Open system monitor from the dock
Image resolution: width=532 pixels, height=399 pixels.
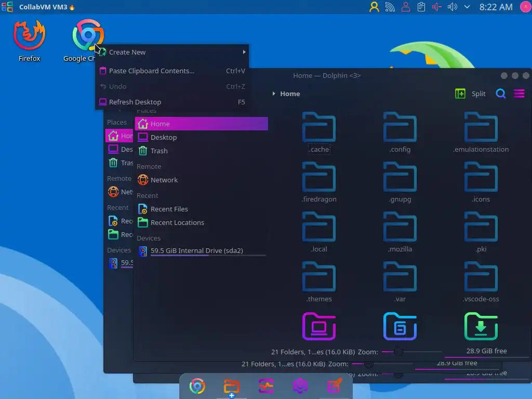click(266, 386)
